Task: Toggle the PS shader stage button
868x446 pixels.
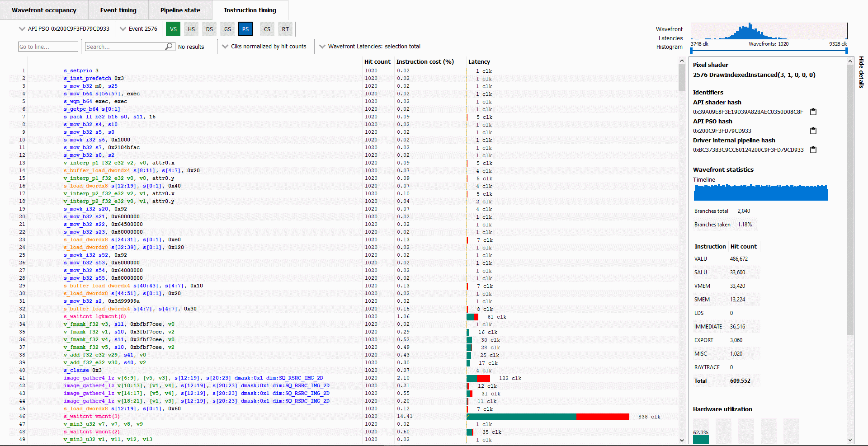Action: point(245,29)
